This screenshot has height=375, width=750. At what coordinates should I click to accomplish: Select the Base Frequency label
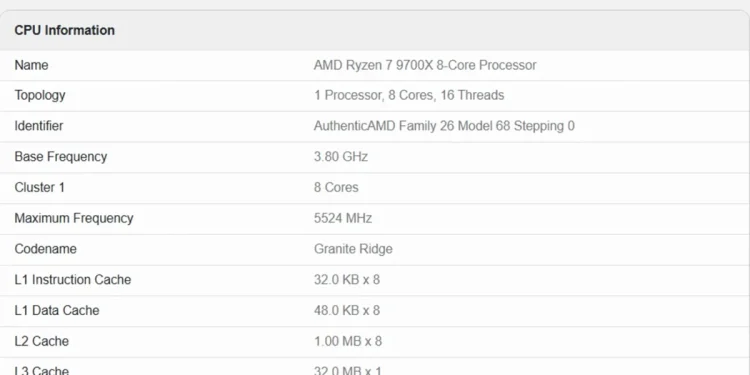(x=61, y=157)
